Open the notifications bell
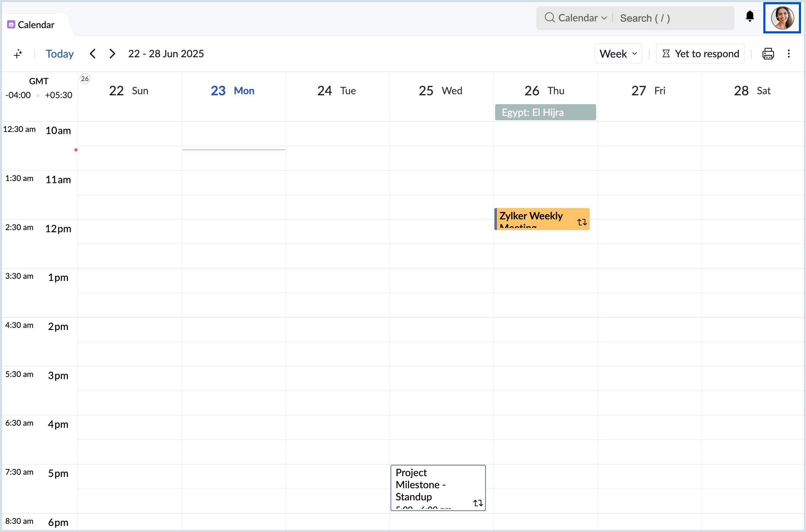The image size is (806, 532). 750,17
